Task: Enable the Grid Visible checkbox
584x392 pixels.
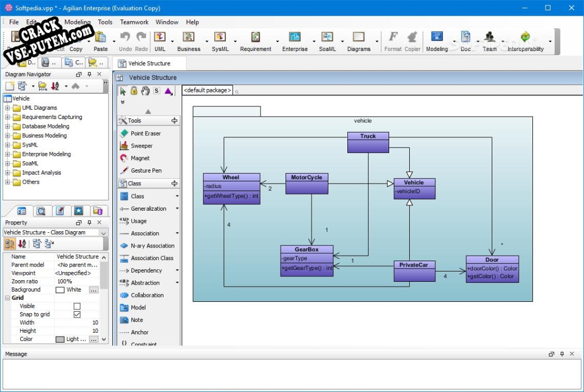Action: coord(77,306)
